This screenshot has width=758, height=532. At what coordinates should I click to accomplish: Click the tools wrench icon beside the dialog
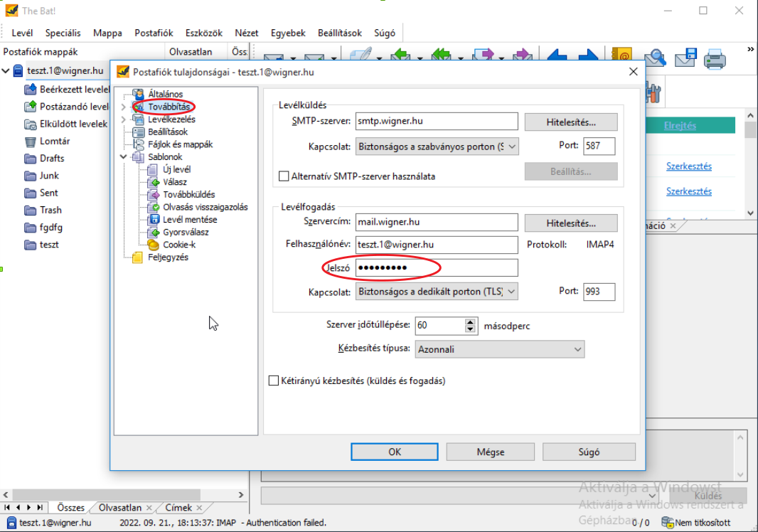click(x=653, y=92)
